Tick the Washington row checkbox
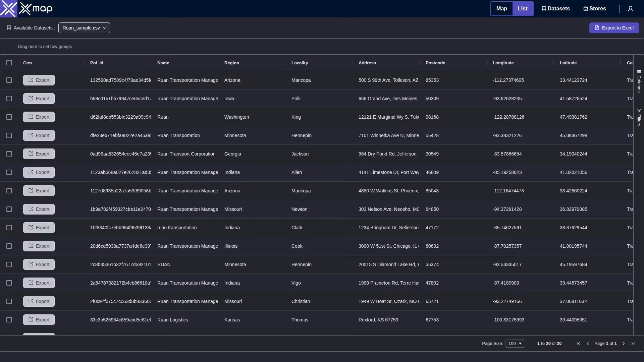This screenshot has width=644, height=362. [9, 117]
